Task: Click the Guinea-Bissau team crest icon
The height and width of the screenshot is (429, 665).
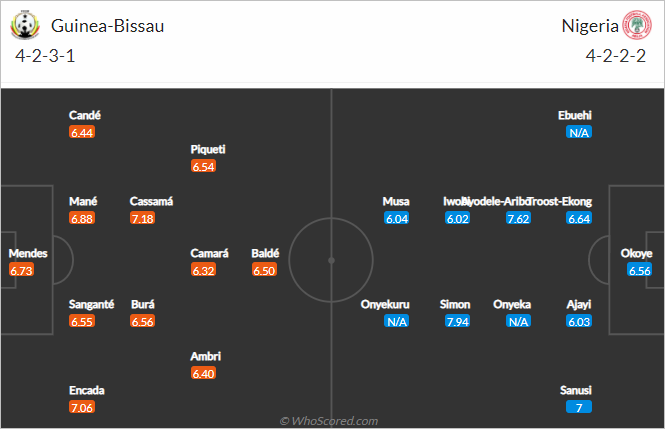Action: [25, 25]
